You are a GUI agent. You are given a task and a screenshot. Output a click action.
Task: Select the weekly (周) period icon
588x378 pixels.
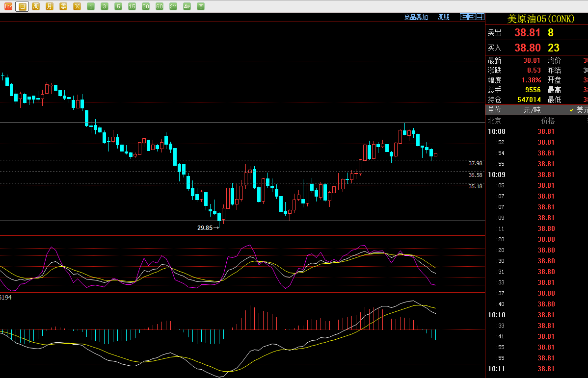point(36,6)
